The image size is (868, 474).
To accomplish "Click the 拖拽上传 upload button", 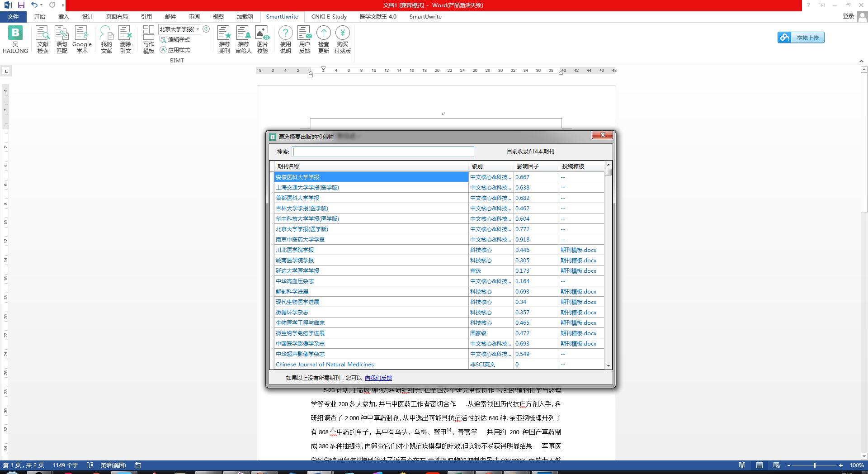I will point(801,38).
